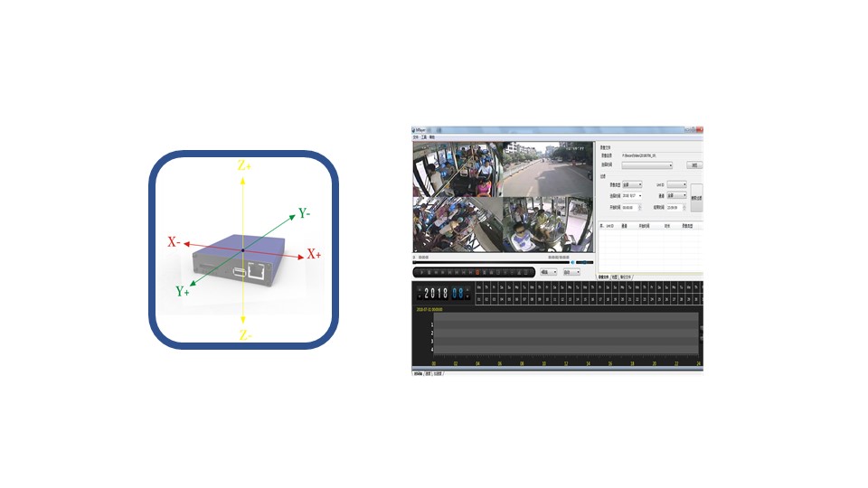Switch to first tab below the timeline
868x488 pixels.
pyautogui.click(x=418, y=372)
